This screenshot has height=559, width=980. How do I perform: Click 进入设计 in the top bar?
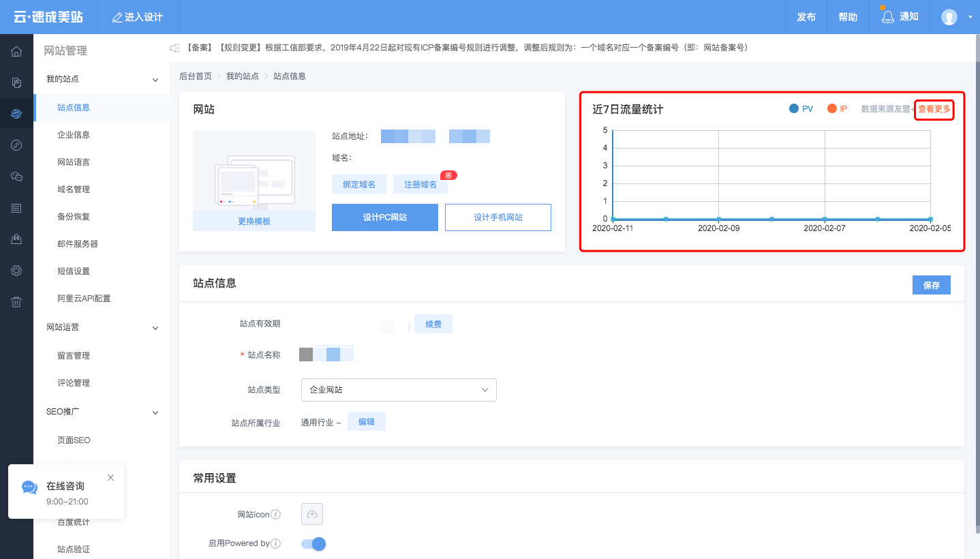click(137, 17)
